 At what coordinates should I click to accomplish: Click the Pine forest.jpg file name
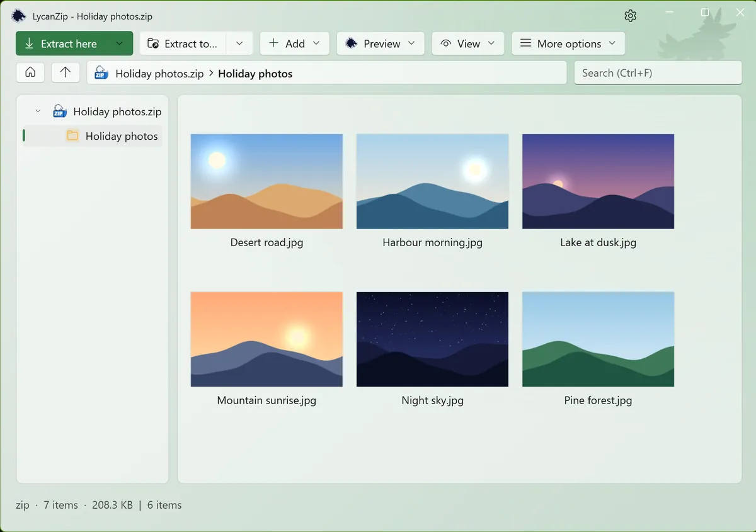(598, 400)
